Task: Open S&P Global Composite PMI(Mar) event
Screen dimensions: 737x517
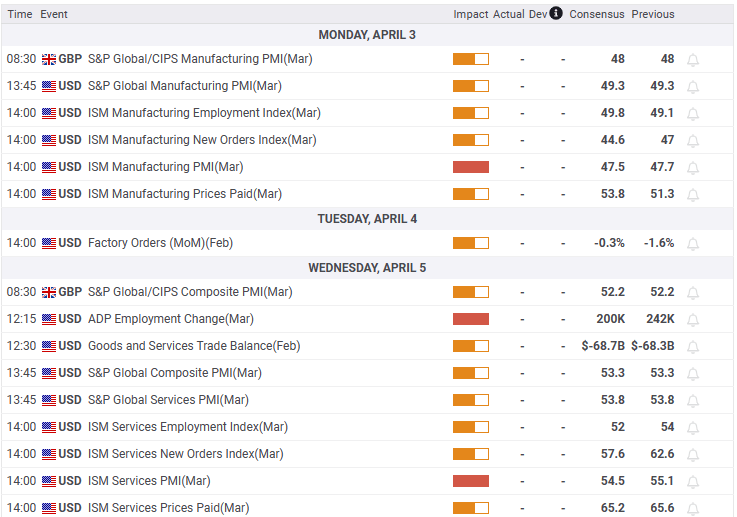Action: (175, 373)
